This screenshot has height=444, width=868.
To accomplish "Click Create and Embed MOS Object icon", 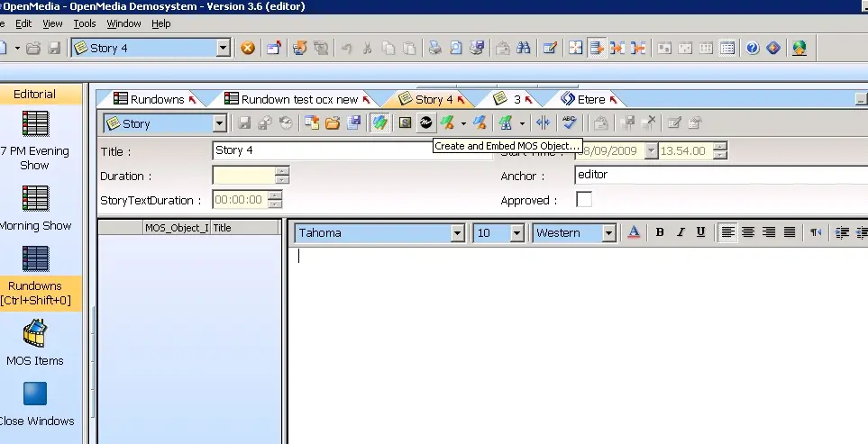I will coord(426,123).
